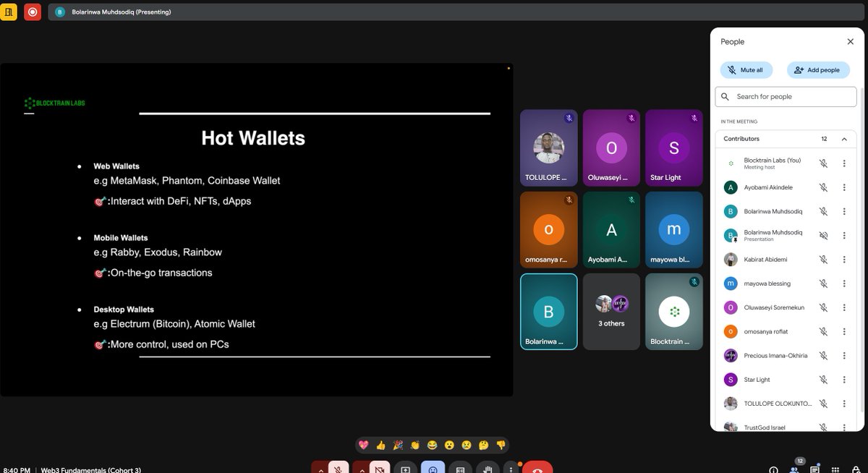Send the thumbs up reaction
The image size is (868, 473).
coord(381,445)
